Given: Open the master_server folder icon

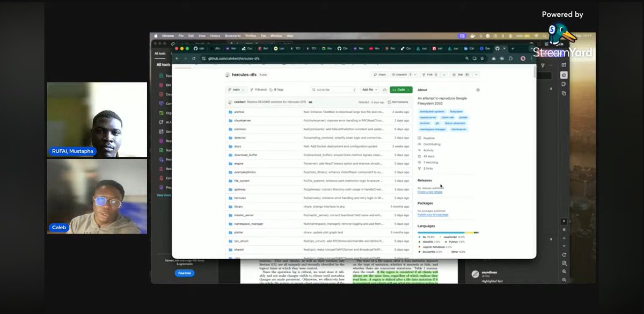Looking at the screenshot, I should coord(230,215).
